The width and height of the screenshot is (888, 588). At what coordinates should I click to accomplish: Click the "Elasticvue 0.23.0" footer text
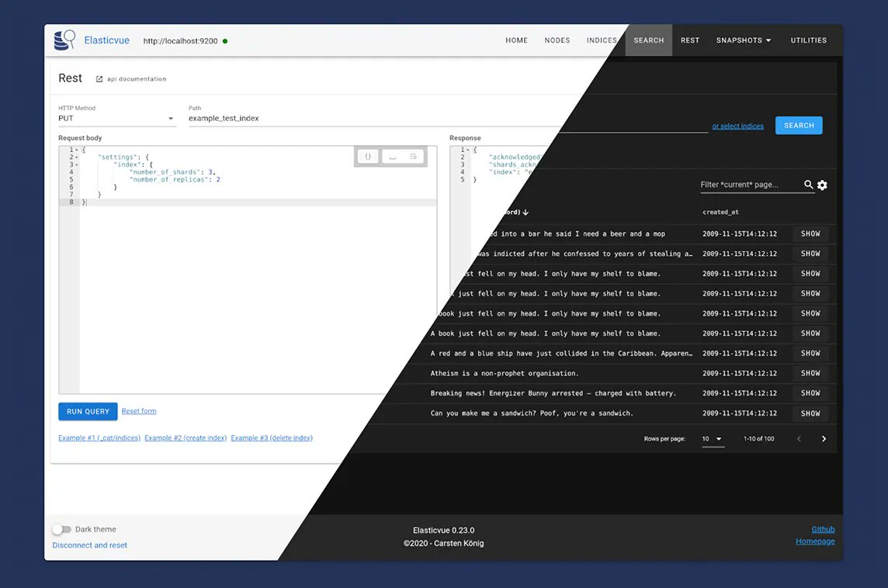pyautogui.click(x=443, y=531)
